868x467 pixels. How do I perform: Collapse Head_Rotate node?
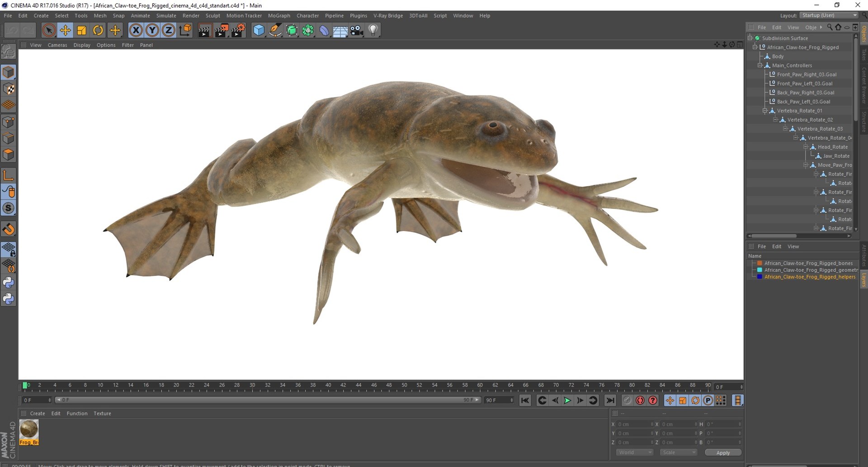tap(806, 146)
